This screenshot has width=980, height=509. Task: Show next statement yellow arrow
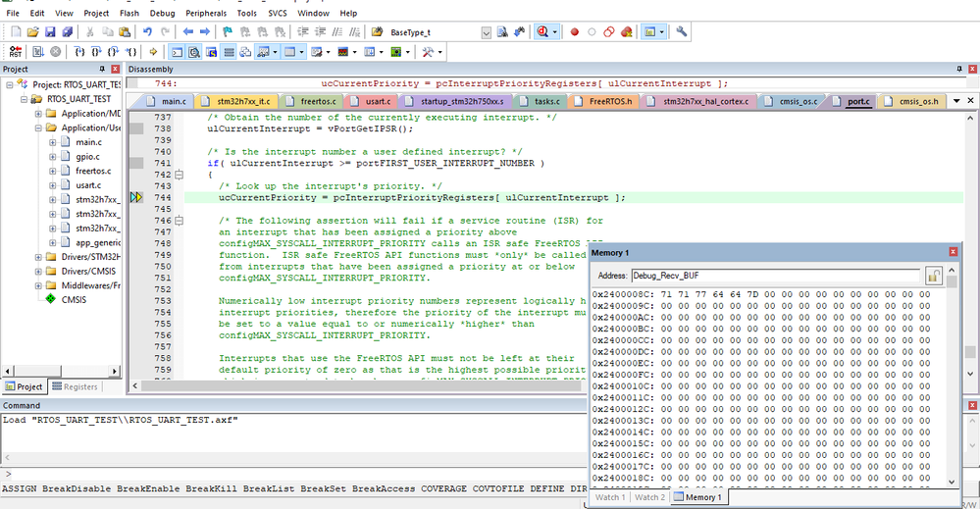coord(153,52)
